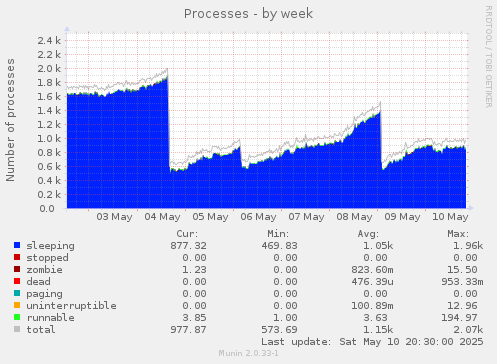Screen dimensions: 497x364
Task: Click the 'total' legend label
Action: coord(41,330)
